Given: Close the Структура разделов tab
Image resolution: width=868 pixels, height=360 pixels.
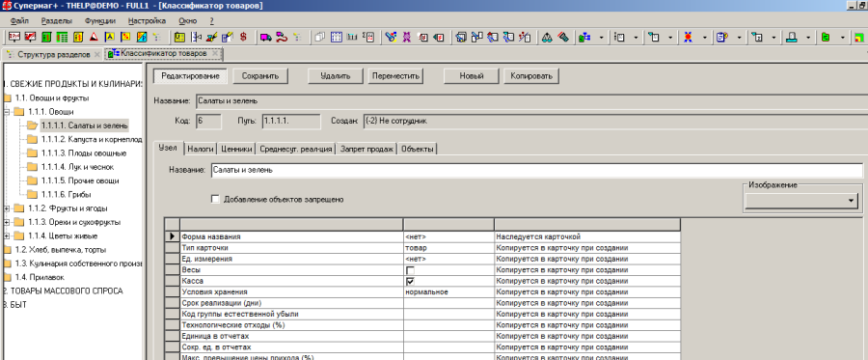Looking at the screenshot, I should point(97,54).
